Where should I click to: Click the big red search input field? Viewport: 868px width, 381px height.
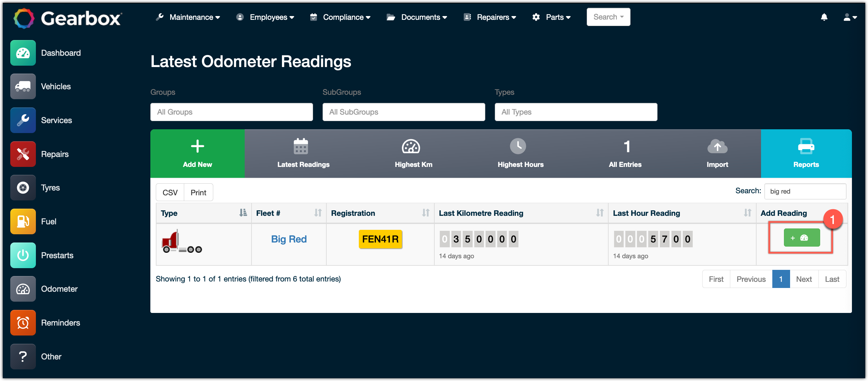(x=805, y=191)
